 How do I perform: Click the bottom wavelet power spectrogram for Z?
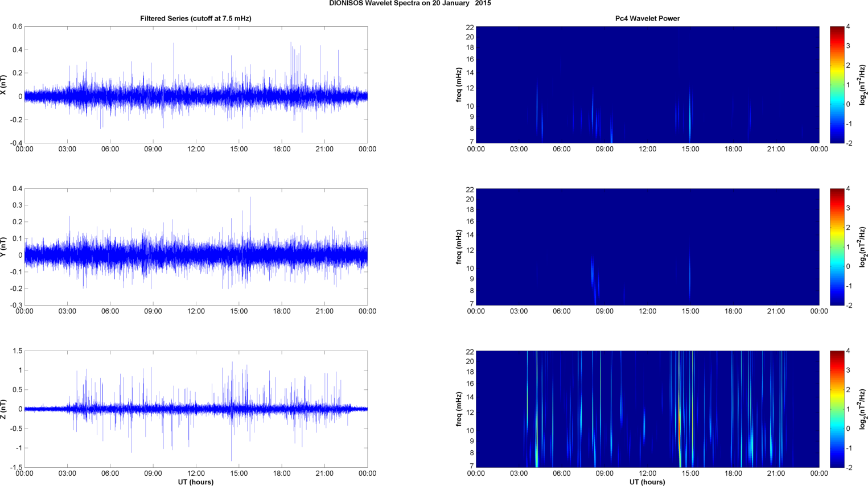pyautogui.click(x=647, y=409)
